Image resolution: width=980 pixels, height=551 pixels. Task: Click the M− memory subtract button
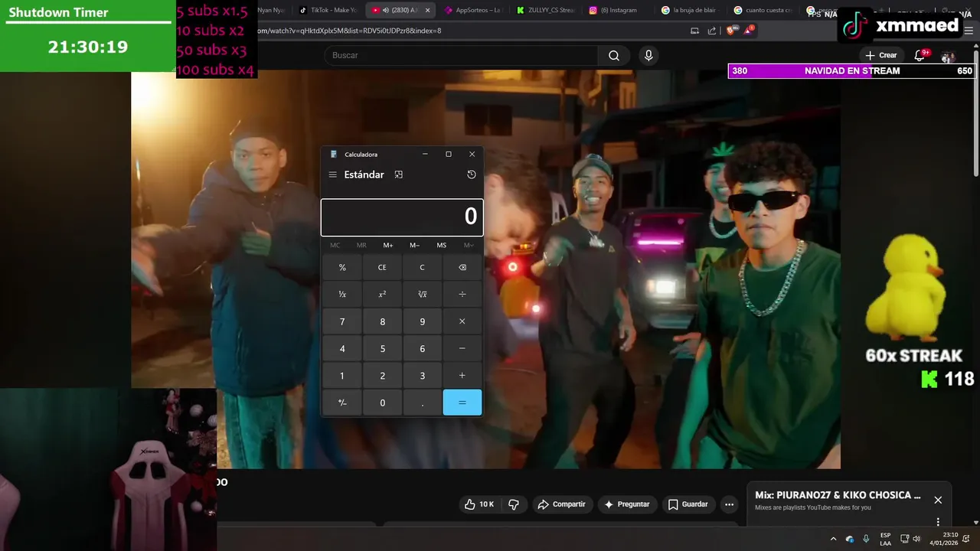tap(414, 245)
